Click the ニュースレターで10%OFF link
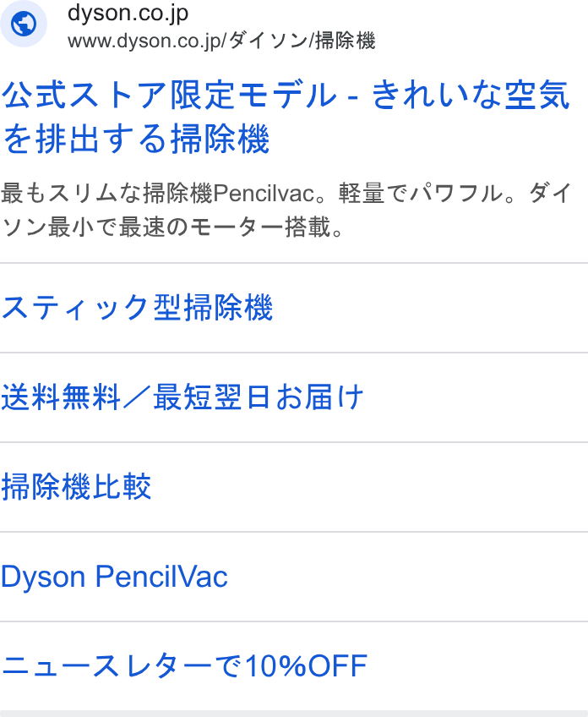 click(x=184, y=665)
